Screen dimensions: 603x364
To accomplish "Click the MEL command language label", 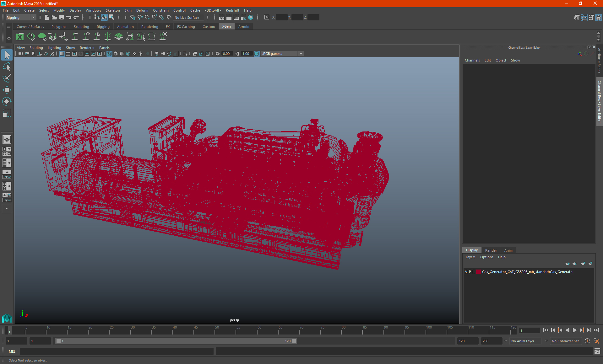I will (x=12, y=351).
